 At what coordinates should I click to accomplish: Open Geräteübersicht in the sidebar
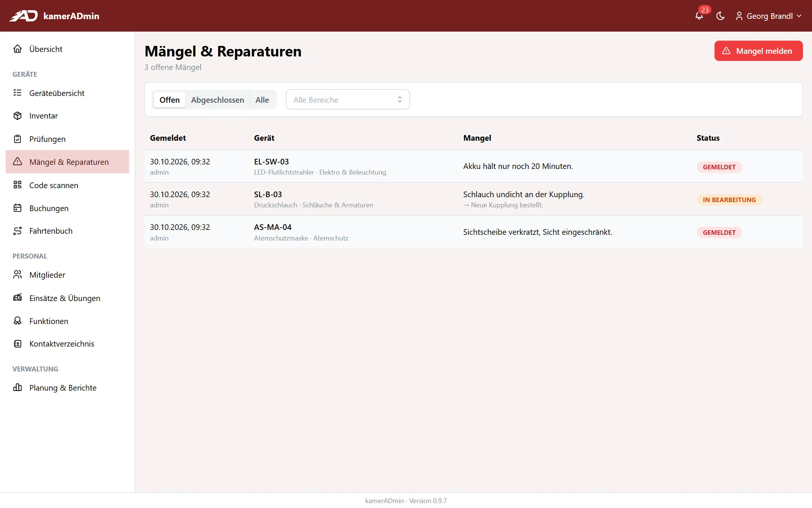pyautogui.click(x=67, y=93)
